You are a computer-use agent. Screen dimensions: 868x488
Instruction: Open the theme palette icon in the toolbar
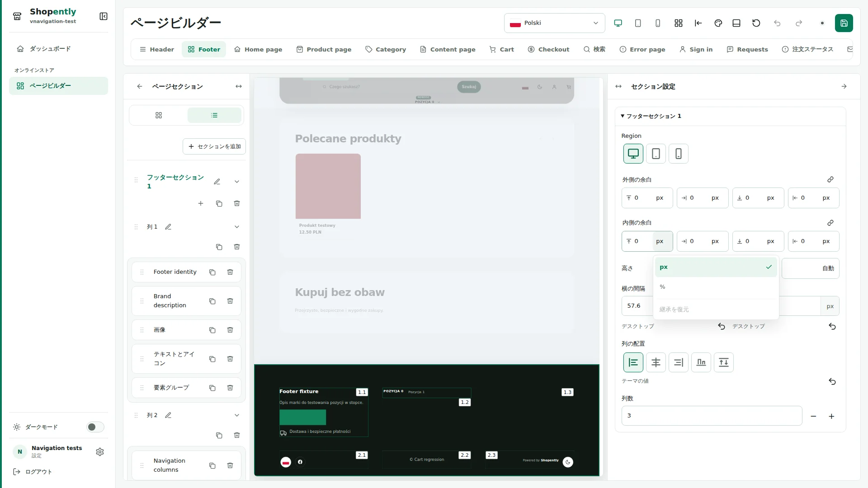tap(718, 23)
